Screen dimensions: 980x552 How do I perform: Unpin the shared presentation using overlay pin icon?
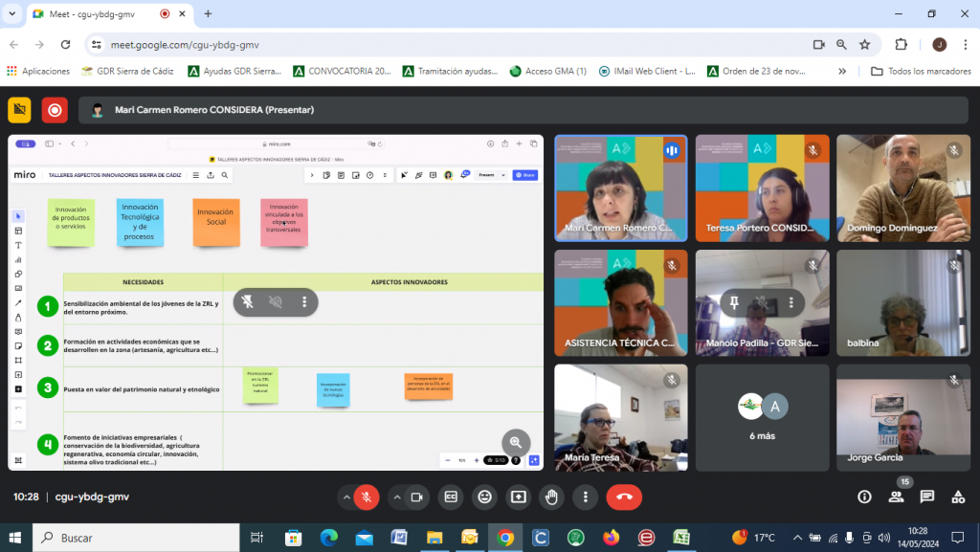click(248, 302)
